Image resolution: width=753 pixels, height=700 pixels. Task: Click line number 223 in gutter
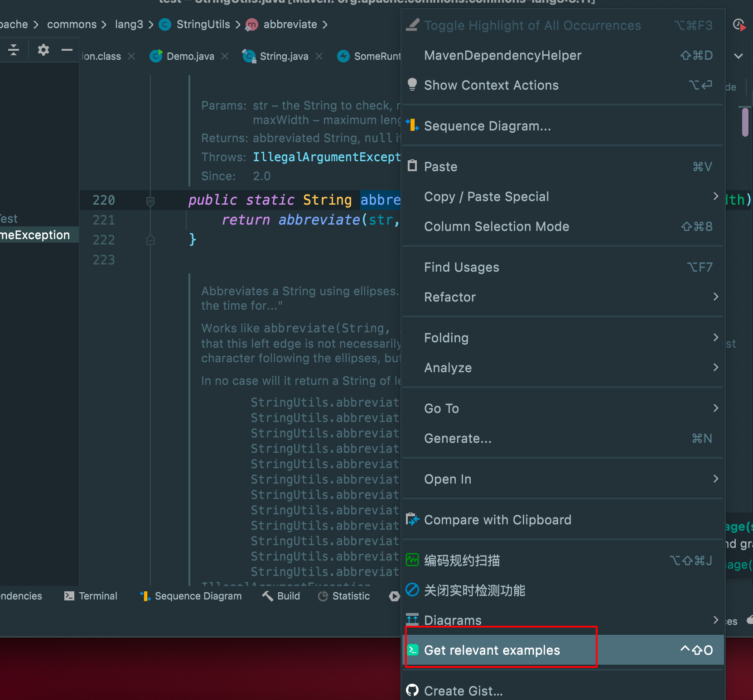(x=104, y=260)
